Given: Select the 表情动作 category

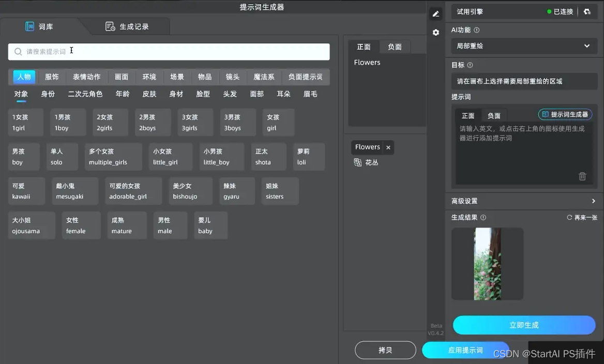Looking at the screenshot, I should click(x=87, y=77).
